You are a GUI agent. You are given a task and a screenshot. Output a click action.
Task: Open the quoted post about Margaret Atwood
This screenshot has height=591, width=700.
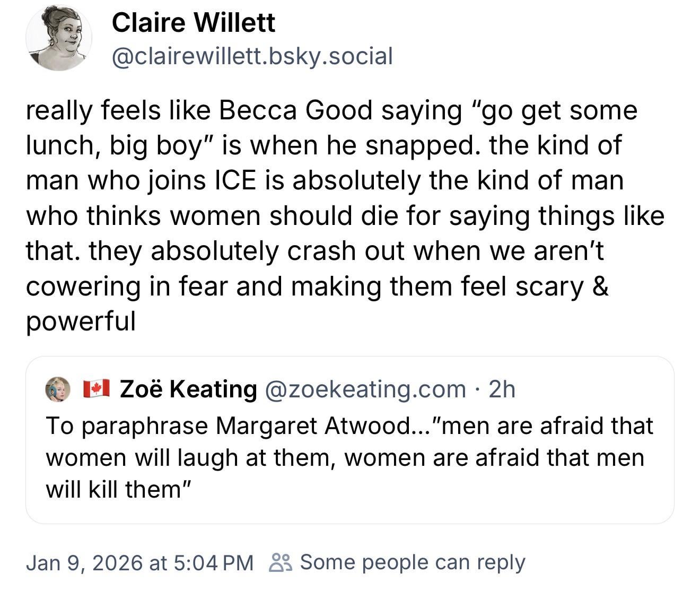[x=349, y=457]
